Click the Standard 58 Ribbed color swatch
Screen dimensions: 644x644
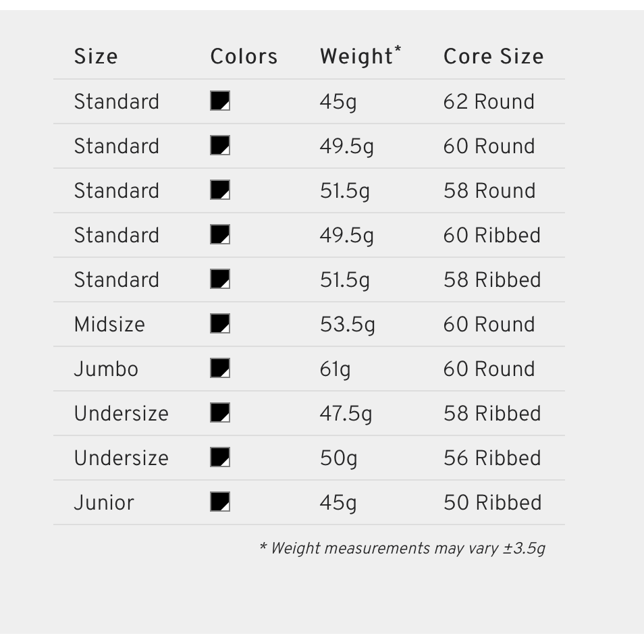[x=220, y=279]
